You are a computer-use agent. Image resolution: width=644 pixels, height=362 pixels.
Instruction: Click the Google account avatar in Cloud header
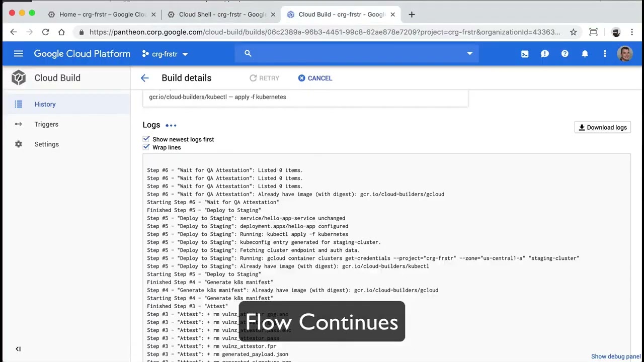[x=625, y=54]
